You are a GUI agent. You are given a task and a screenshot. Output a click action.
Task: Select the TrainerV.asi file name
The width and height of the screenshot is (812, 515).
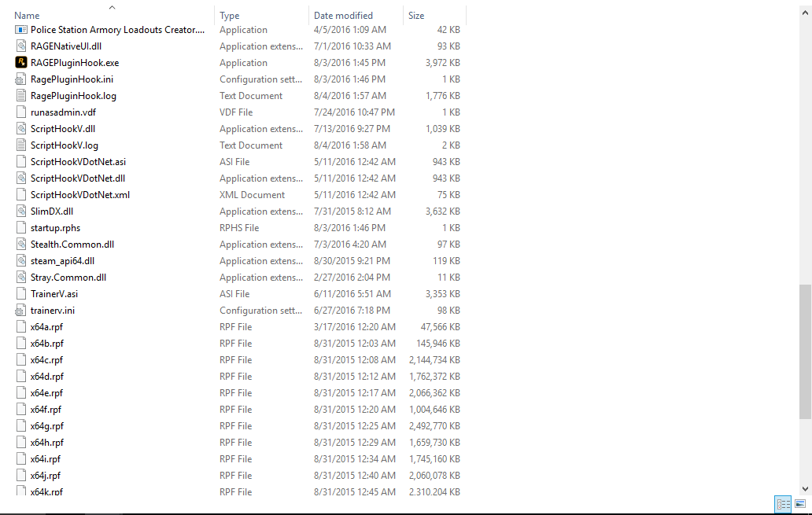click(x=54, y=294)
